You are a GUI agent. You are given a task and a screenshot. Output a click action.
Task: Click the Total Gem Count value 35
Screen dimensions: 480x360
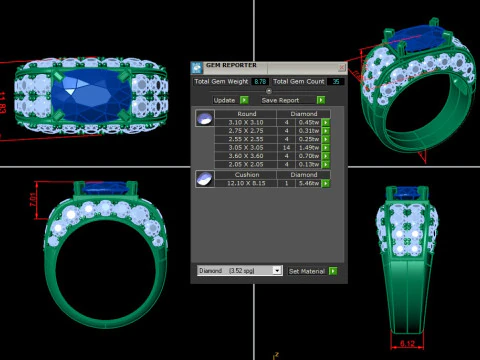pos(336,81)
